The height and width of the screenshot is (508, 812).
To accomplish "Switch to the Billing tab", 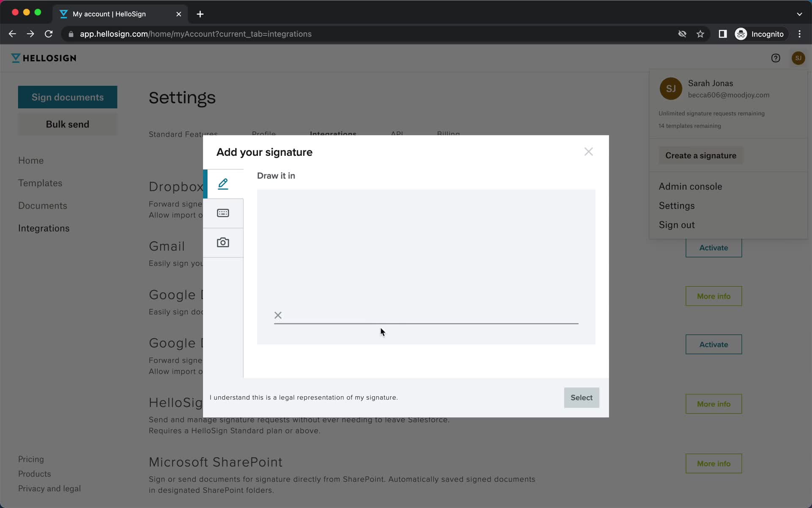I will (448, 133).
